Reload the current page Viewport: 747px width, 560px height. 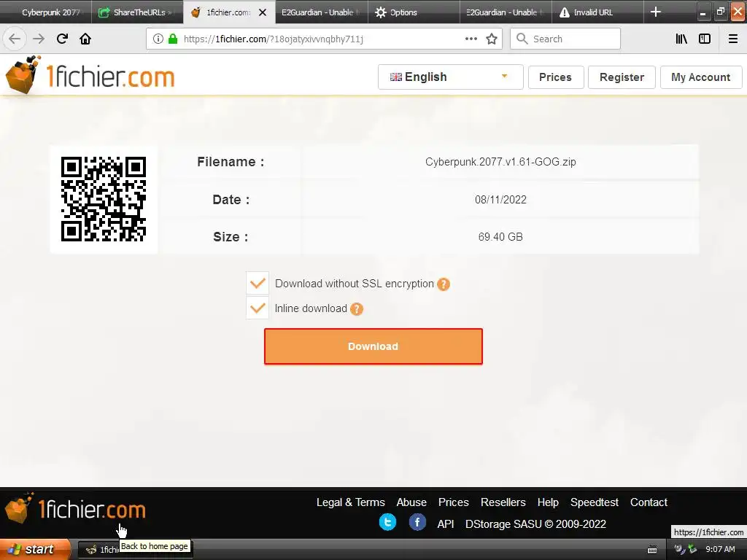click(62, 39)
